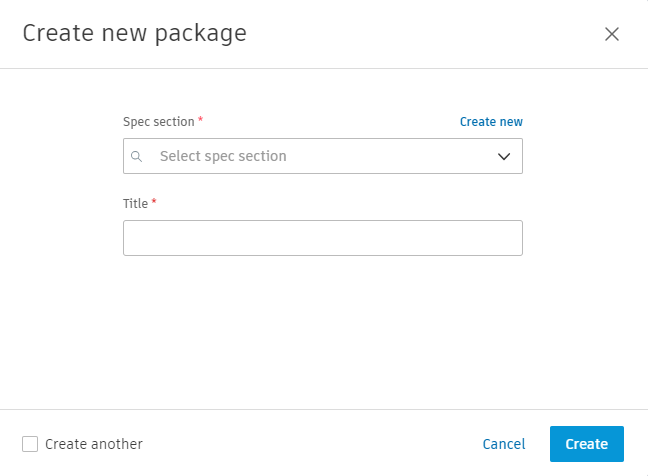Click the Create new package heading
Viewport: 648px width, 476px height.
point(134,33)
